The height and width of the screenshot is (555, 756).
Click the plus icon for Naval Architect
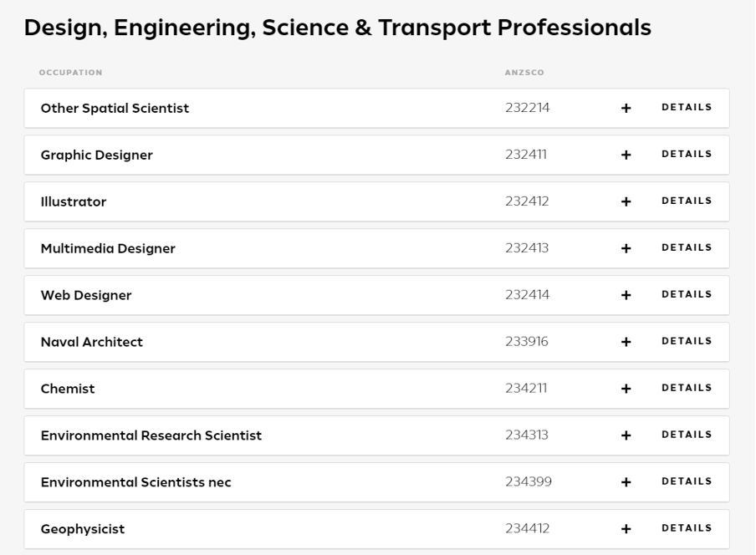coord(626,343)
